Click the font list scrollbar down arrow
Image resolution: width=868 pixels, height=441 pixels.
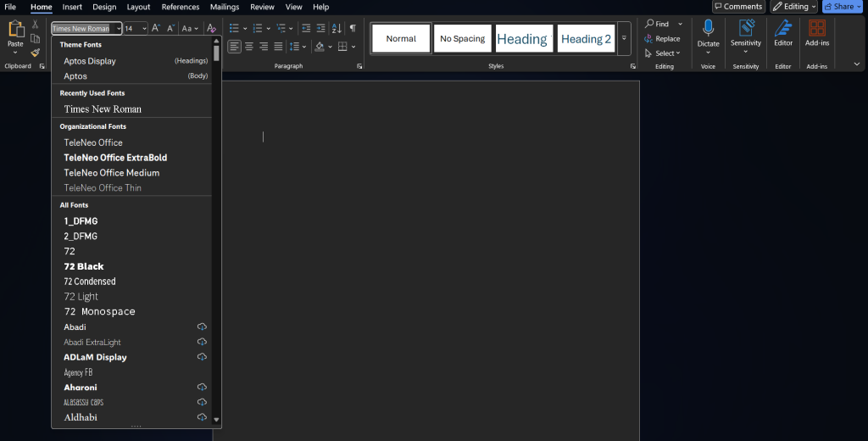[x=216, y=419]
